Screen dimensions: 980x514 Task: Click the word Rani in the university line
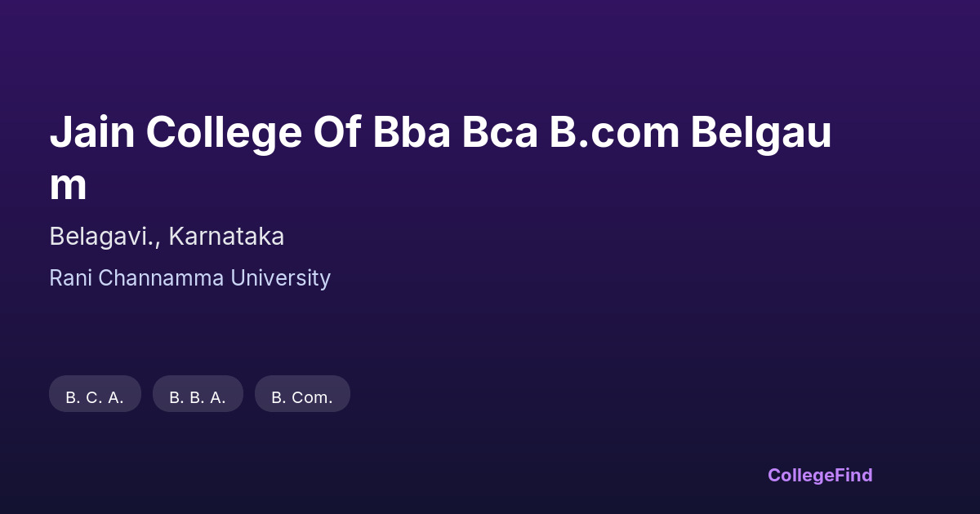70,278
